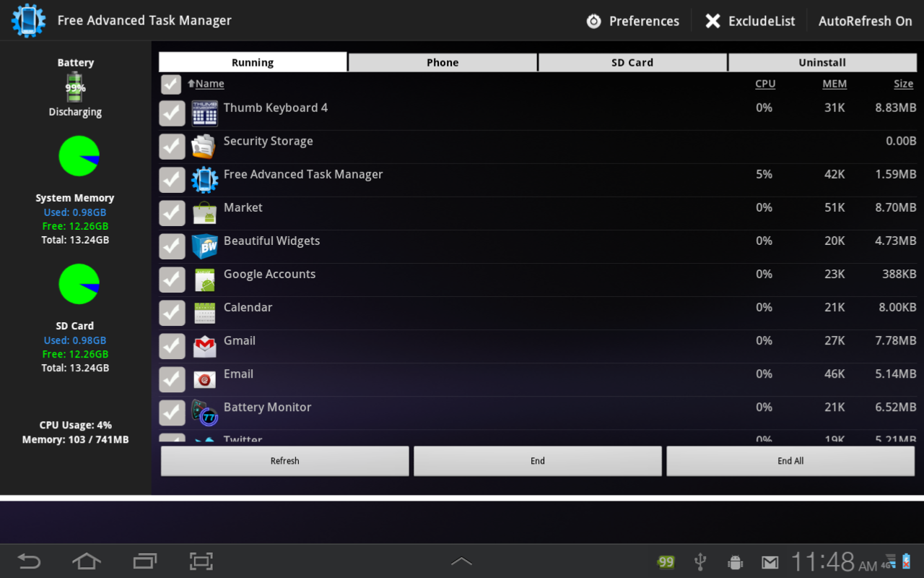Switch to the SD Card tab

[632, 62]
